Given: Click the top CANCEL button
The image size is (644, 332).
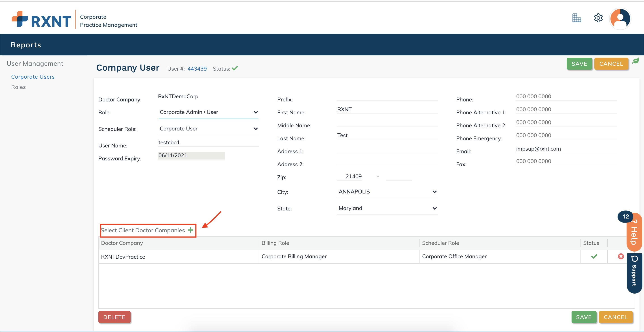Looking at the screenshot, I should coord(611,64).
